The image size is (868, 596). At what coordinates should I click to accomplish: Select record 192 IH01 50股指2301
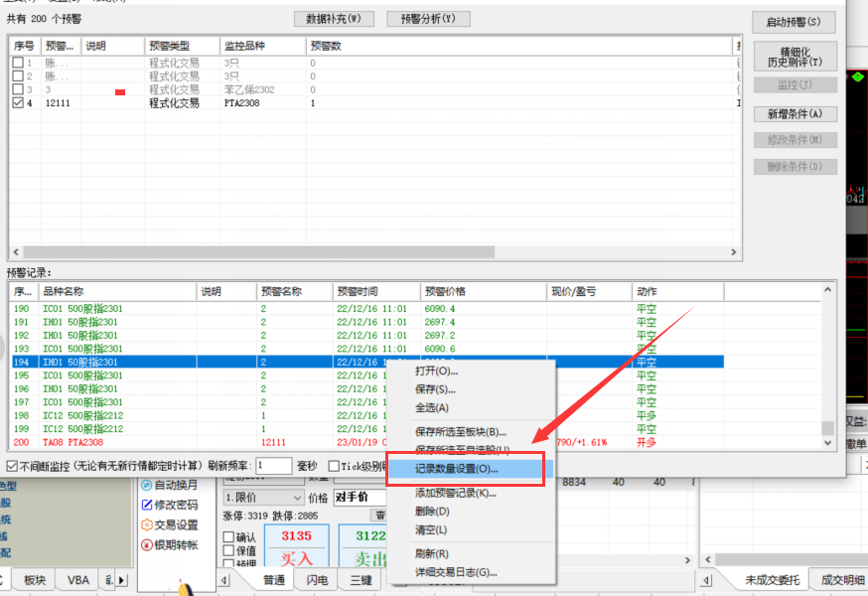pos(367,335)
